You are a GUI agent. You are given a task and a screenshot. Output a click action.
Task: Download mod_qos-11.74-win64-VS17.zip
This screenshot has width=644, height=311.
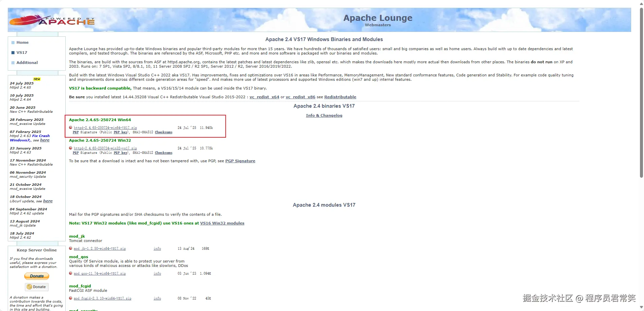click(100, 274)
